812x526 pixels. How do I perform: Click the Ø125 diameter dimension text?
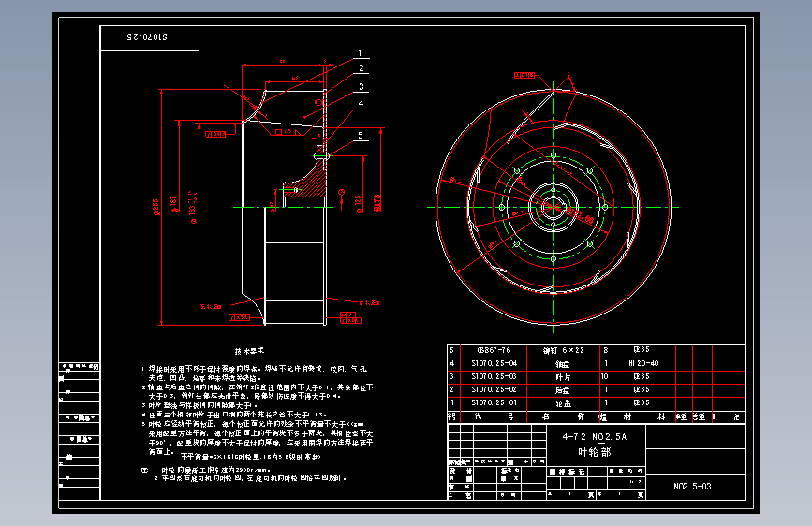pyautogui.click(x=359, y=204)
